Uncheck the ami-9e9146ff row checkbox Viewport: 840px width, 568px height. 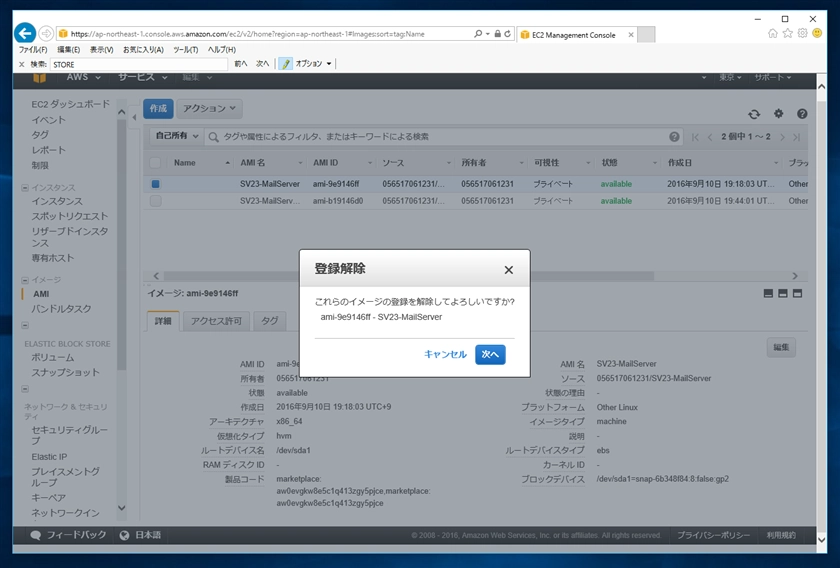click(x=155, y=184)
